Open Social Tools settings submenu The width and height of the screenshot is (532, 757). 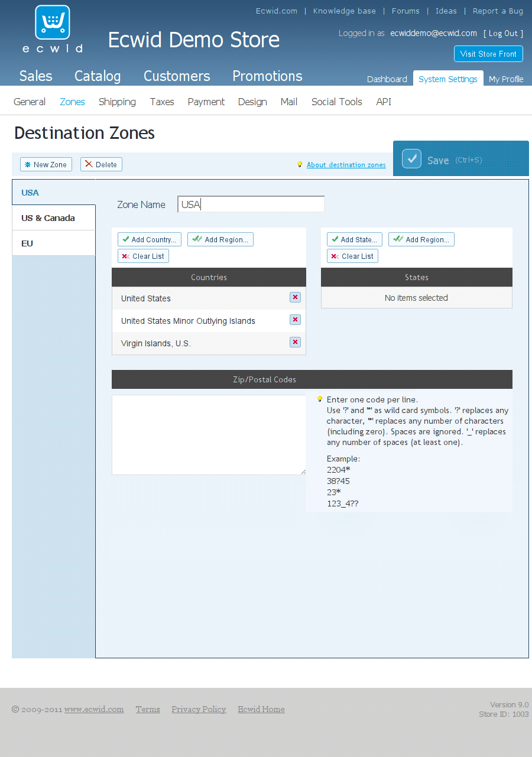[x=337, y=102]
